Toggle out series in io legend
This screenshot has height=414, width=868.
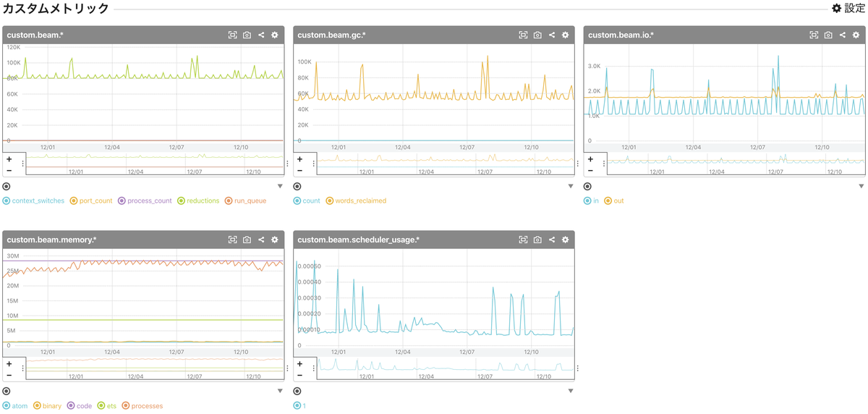[614, 200]
